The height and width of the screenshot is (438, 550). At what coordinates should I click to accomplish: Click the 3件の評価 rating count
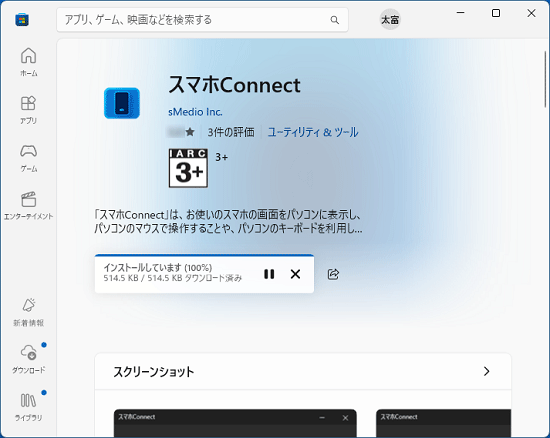(x=231, y=132)
